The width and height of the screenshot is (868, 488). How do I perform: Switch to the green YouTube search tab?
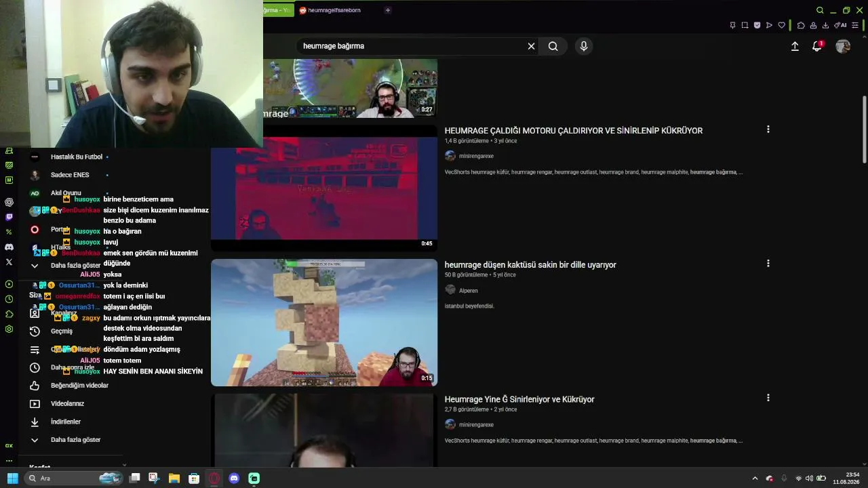click(278, 10)
